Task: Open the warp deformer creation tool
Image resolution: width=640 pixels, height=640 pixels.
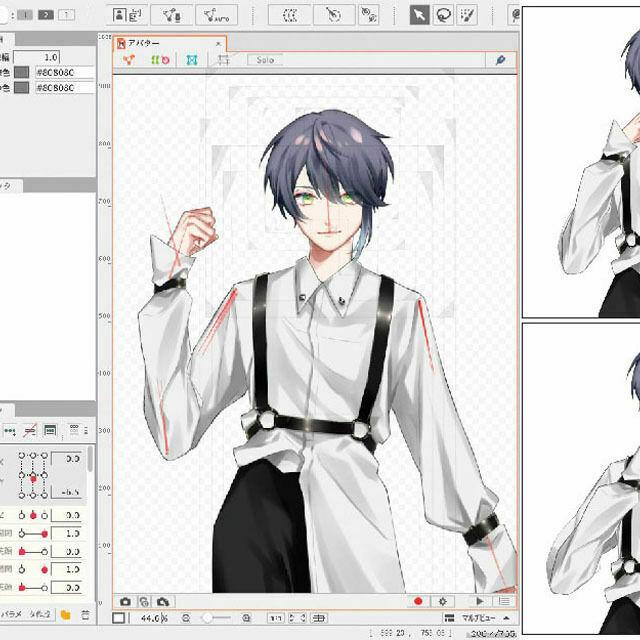Action: 290,15
